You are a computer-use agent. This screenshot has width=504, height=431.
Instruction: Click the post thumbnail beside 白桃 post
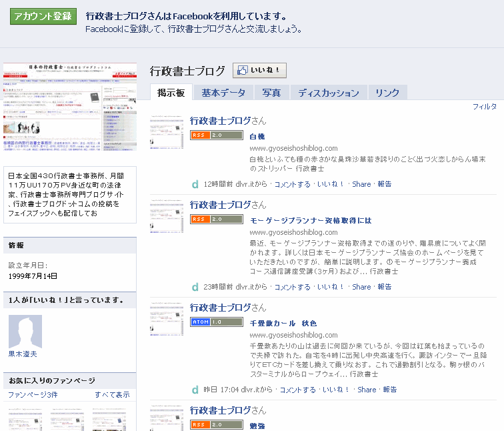point(167,131)
